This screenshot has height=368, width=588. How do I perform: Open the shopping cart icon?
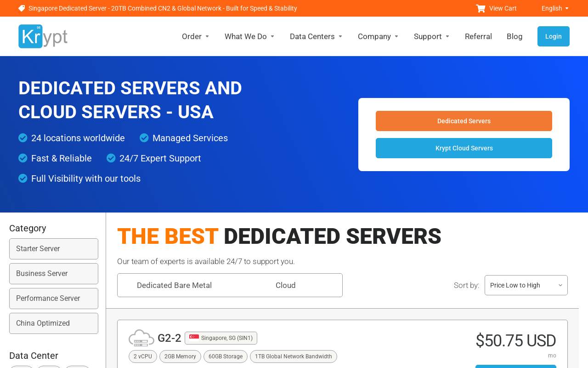coord(481,8)
